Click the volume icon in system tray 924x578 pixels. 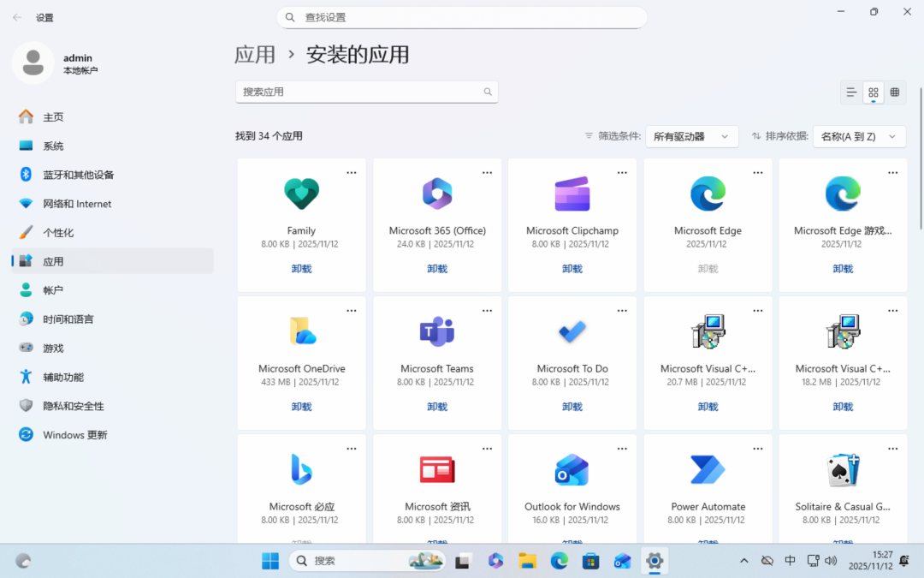tap(831, 561)
